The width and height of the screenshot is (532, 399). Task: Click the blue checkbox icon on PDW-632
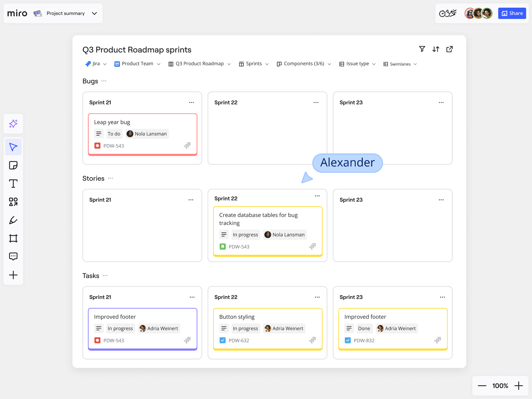(x=223, y=340)
